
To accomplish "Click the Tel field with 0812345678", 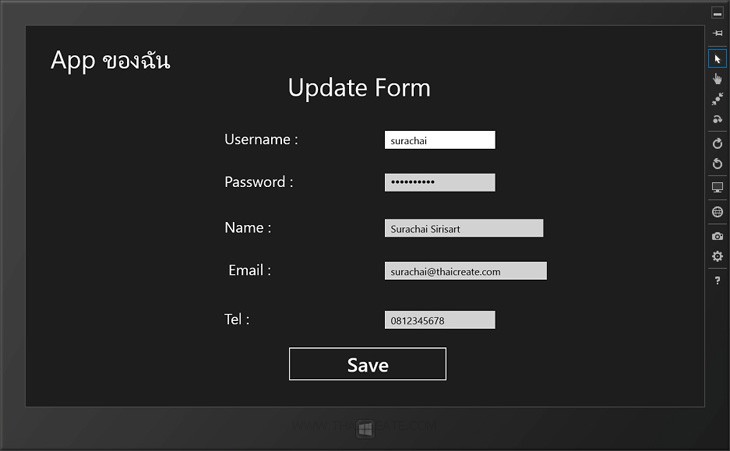I will click(x=439, y=320).
